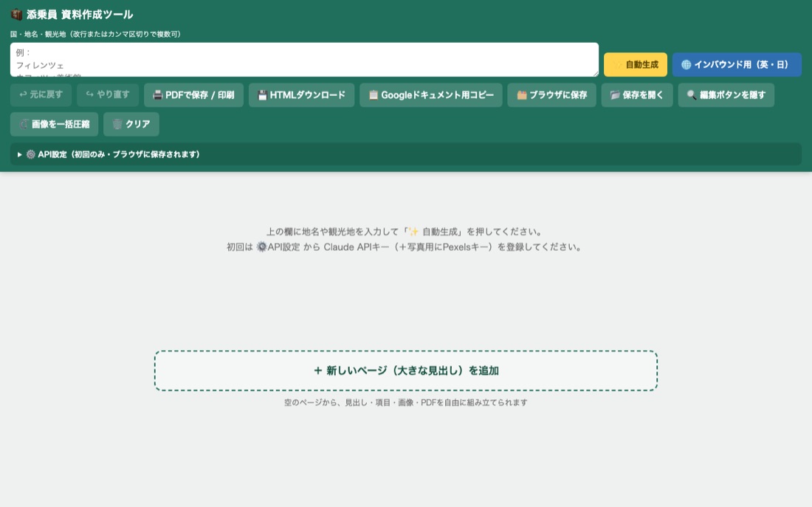Click the floppy disk icon on HTMLダウンロード
Screen dimensions: 812x507
click(x=263, y=95)
